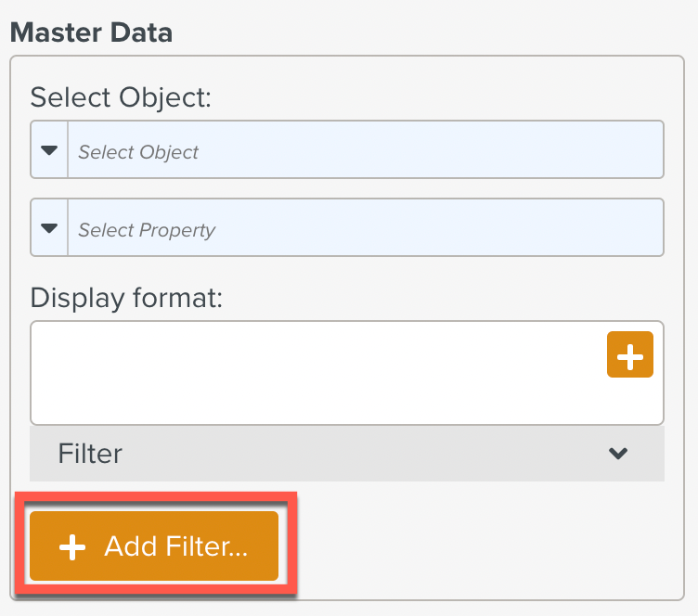Click the right end of the Select Property field

click(x=640, y=228)
